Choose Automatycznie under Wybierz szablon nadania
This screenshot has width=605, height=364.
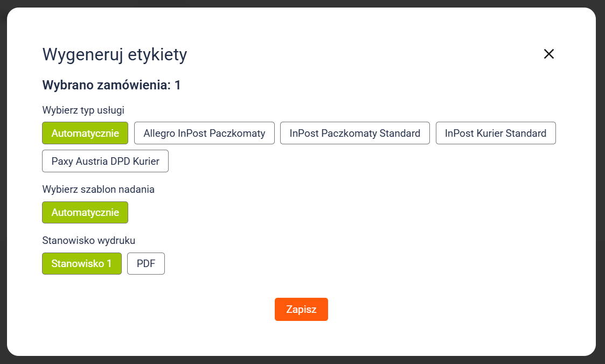[x=85, y=212]
